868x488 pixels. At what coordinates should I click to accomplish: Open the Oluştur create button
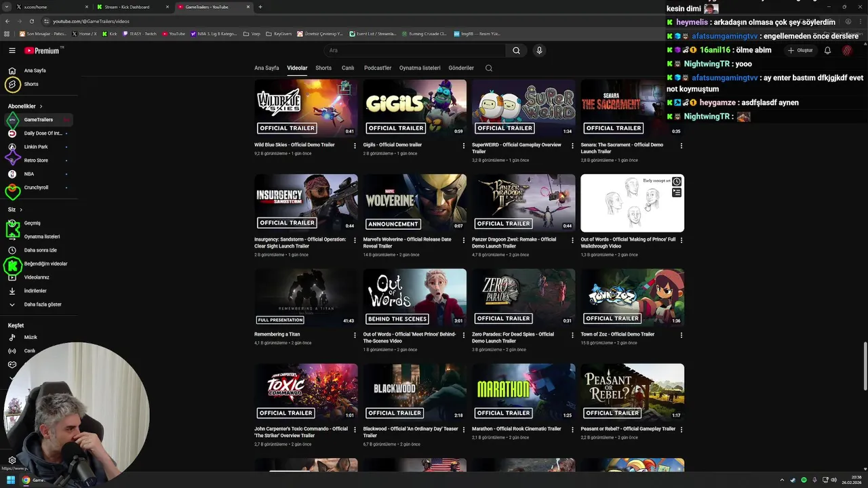pos(800,50)
